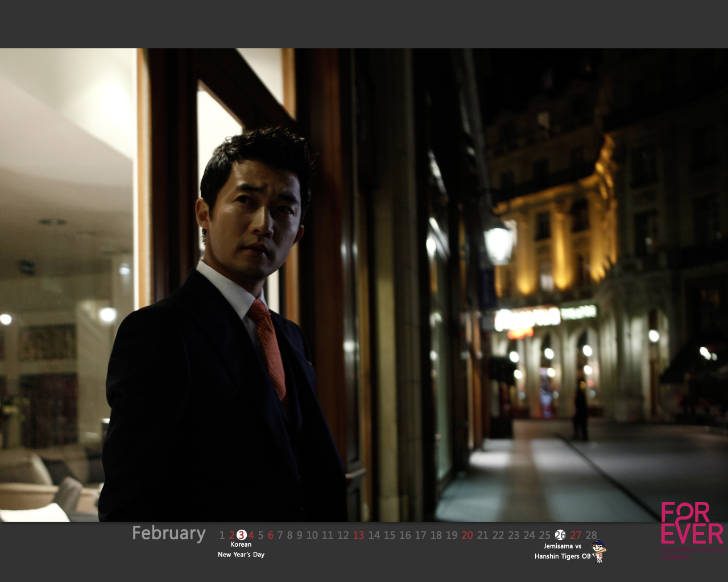Click the illuminated shop sign down the street
The height and width of the screenshot is (582, 728).
tap(528, 318)
